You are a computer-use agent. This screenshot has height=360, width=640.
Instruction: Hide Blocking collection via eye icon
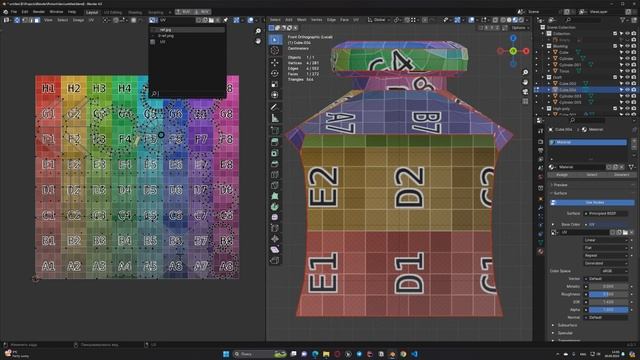pyautogui.click(x=627, y=46)
